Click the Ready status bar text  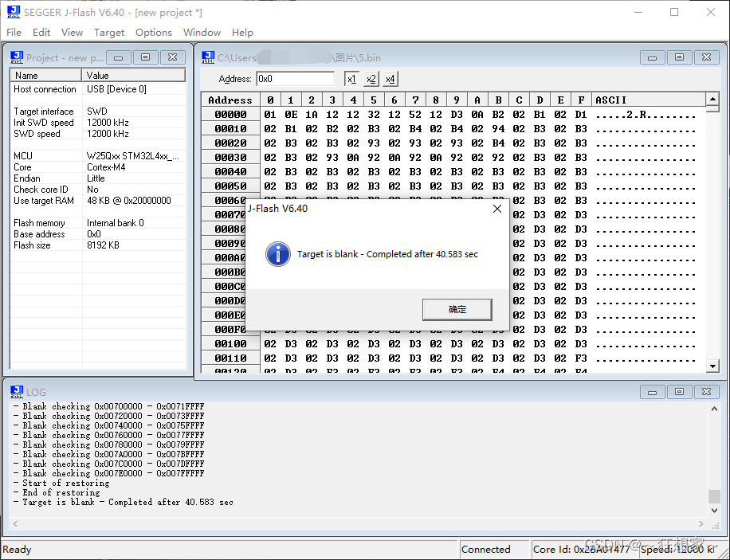[x=17, y=550]
